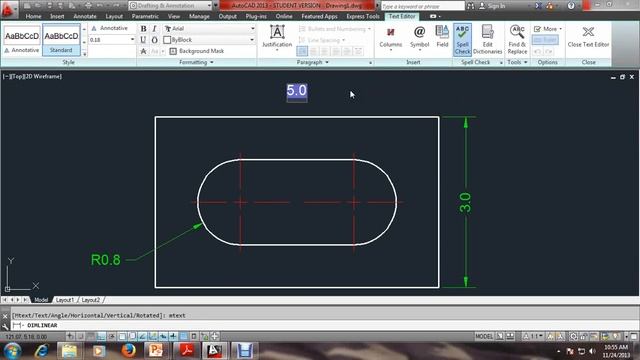Expand the Formatting panel
The height and width of the screenshot is (360, 640).
pyautogui.click(x=196, y=62)
